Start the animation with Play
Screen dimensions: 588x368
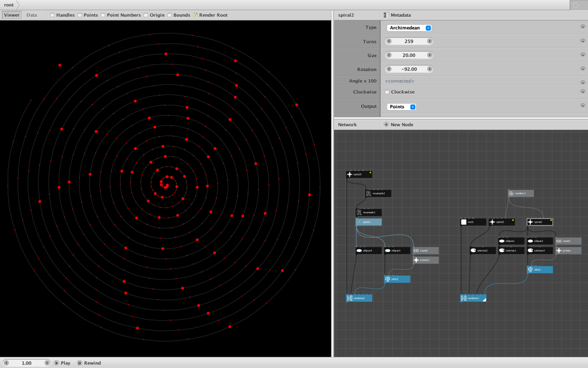click(x=62, y=363)
